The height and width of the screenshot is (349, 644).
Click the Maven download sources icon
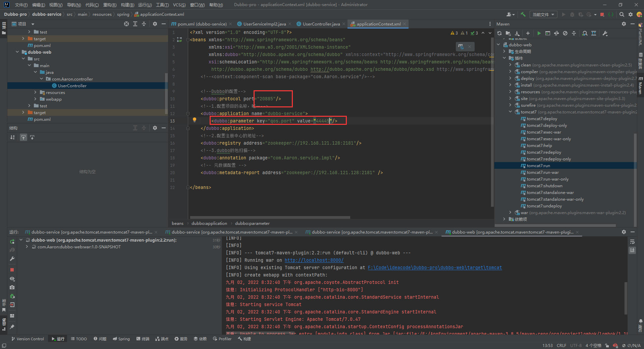point(517,33)
